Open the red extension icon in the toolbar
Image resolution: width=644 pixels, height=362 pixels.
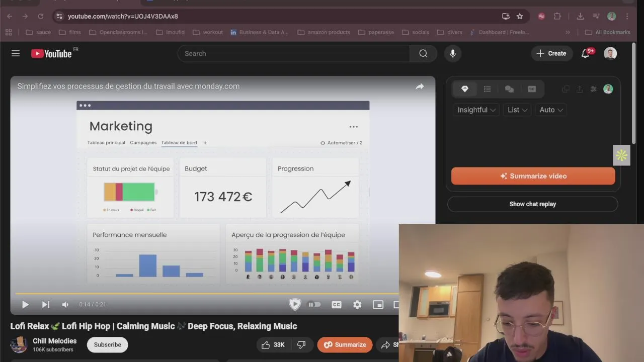tap(541, 16)
